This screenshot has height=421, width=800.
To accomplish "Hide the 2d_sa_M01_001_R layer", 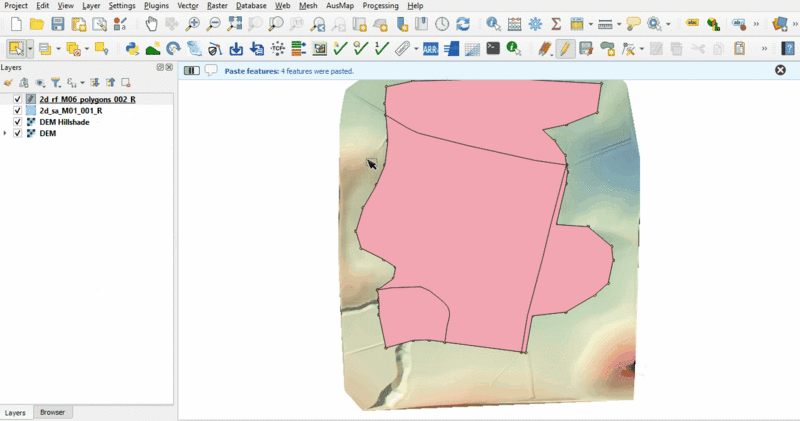I will coord(18,111).
